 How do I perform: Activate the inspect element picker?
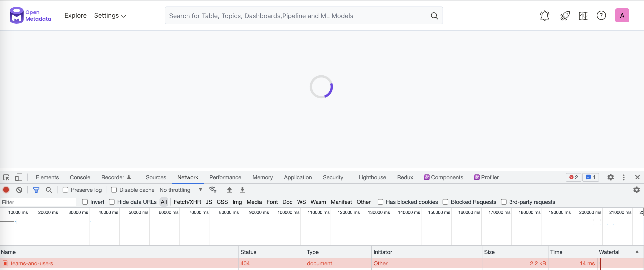point(6,177)
